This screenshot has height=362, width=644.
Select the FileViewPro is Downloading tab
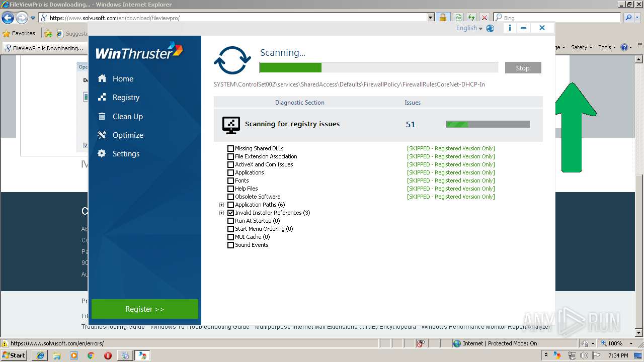[44, 48]
